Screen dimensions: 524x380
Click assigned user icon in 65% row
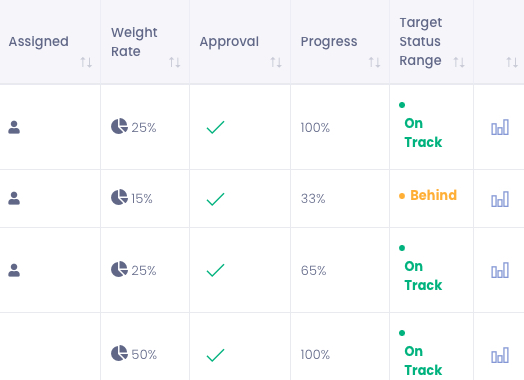(14, 270)
